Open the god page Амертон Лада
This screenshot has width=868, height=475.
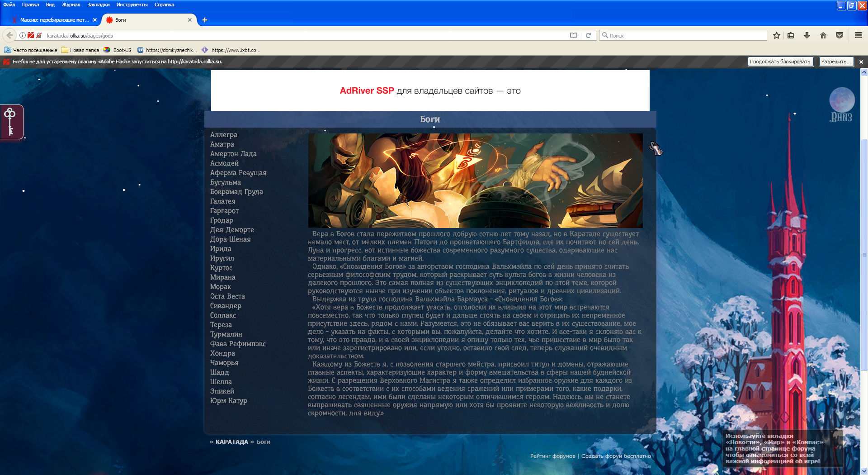coord(233,154)
